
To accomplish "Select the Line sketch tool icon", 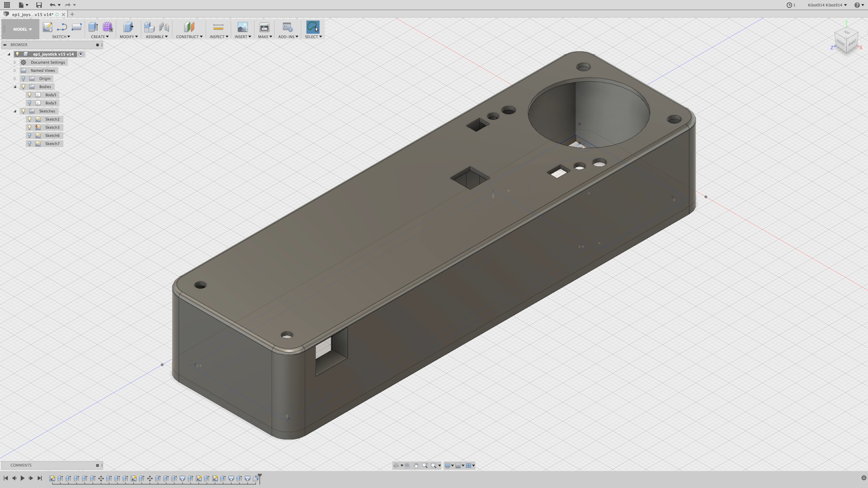I will (x=62, y=27).
